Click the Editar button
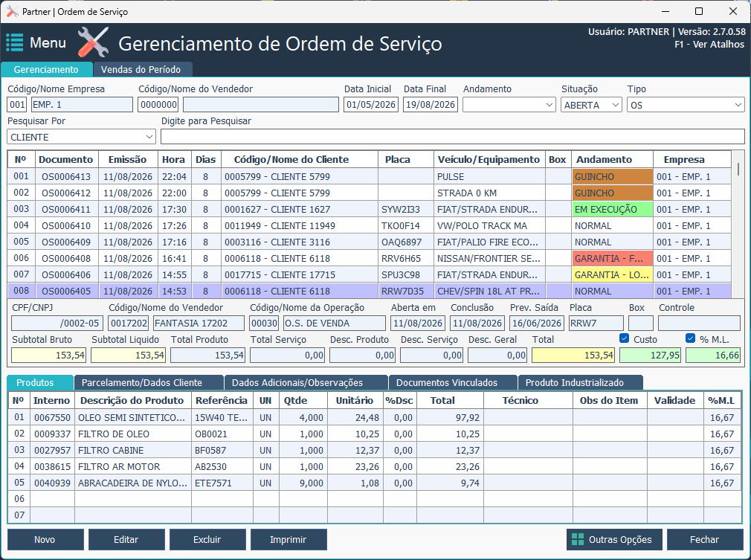The image size is (751, 560). [126, 539]
